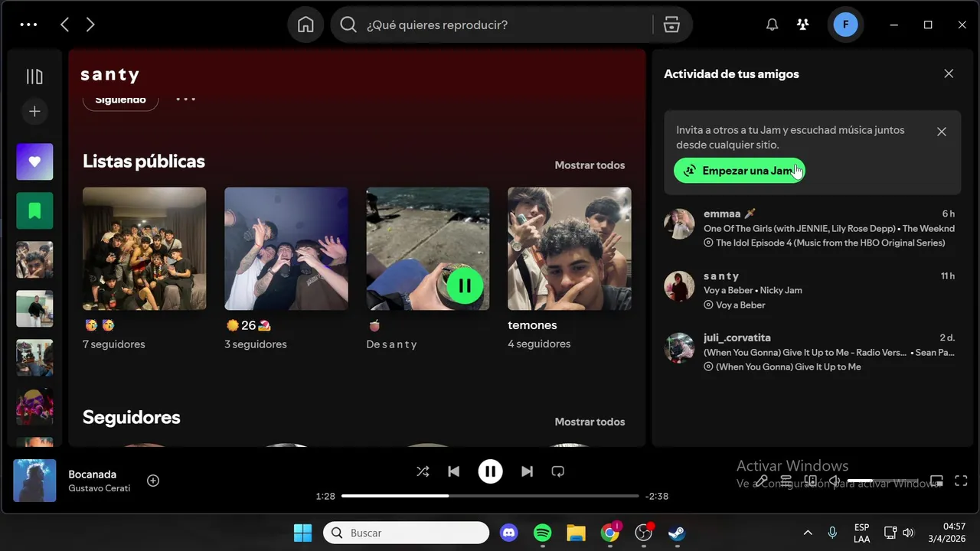Toggle the Friend Activity icon in top bar

click(802, 24)
